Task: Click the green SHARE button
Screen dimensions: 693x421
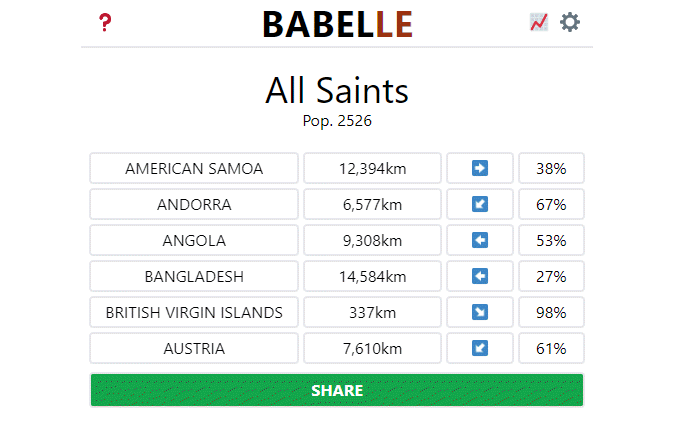Action: point(337,390)
